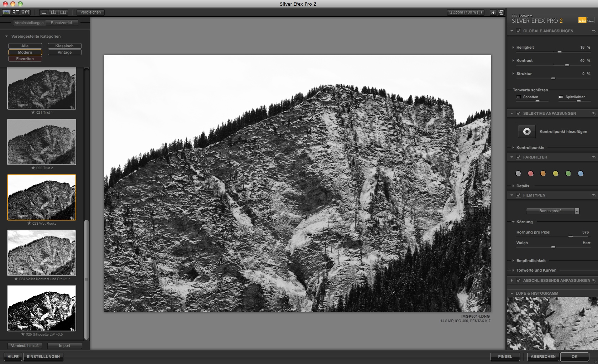598x364 pixels.
Task: Expand the Farbfilter Details
Action: coord(513,186)
